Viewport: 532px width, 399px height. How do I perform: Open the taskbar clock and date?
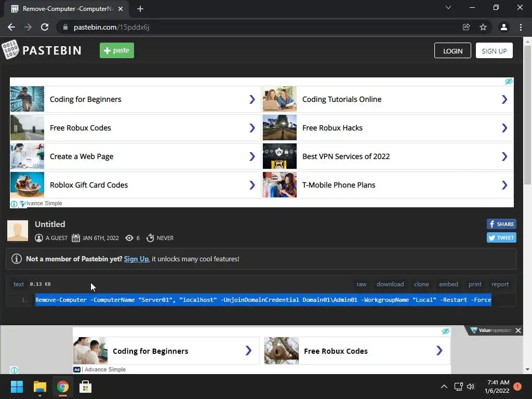pos(497,387)
